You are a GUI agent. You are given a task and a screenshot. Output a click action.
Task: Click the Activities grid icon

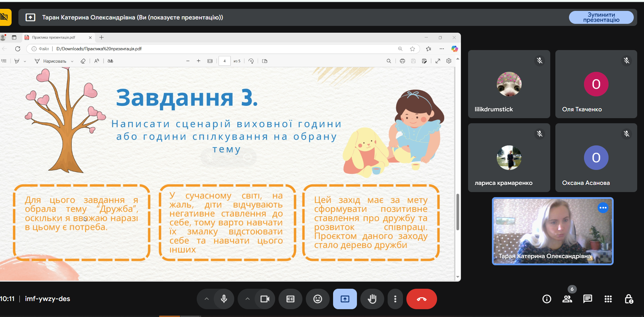pos(608,299)
